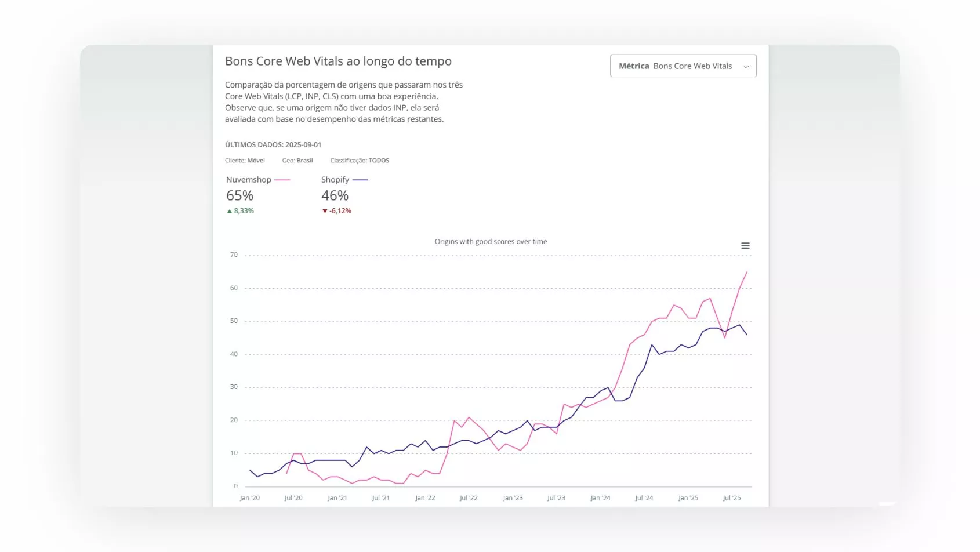Click the Jul '25 axis label on the chart

tap(732, 497)
